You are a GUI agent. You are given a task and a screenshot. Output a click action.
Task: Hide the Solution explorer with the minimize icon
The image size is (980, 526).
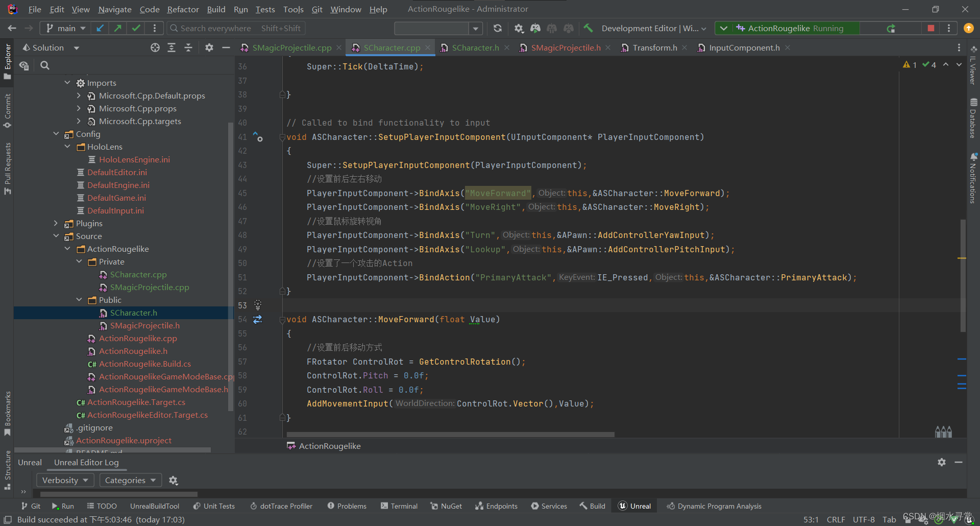(x=226, y=47)
